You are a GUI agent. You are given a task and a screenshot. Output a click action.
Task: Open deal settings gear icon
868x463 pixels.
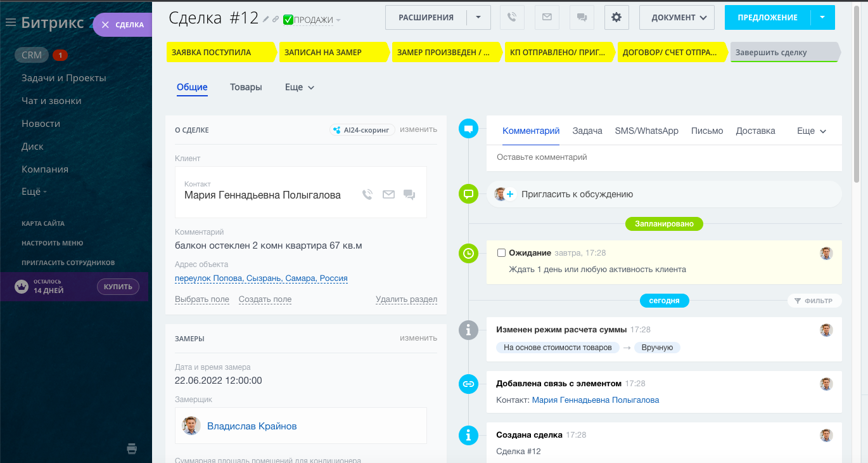(x=616, y=18)
